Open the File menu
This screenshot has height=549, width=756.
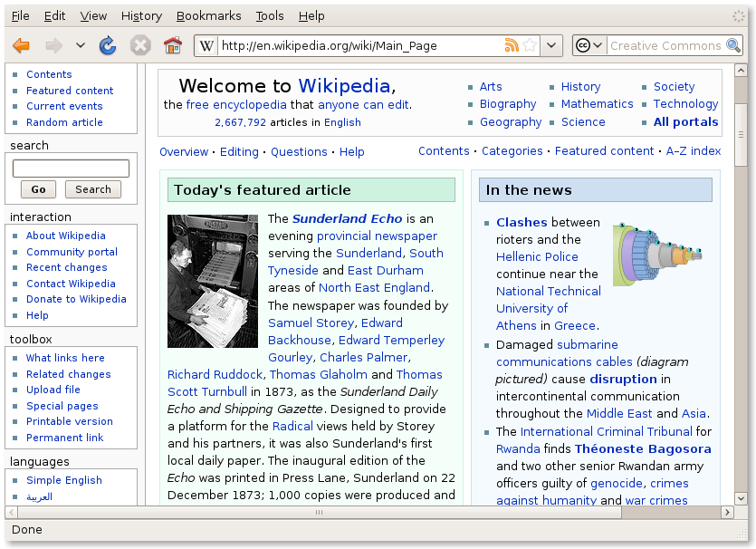tap(20, 16)
